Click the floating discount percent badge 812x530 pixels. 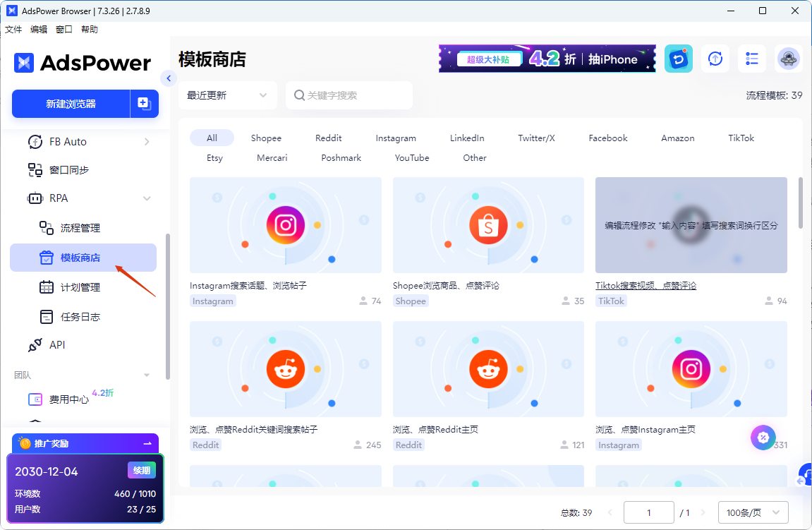pyautogui.click(x=763, y=438)
